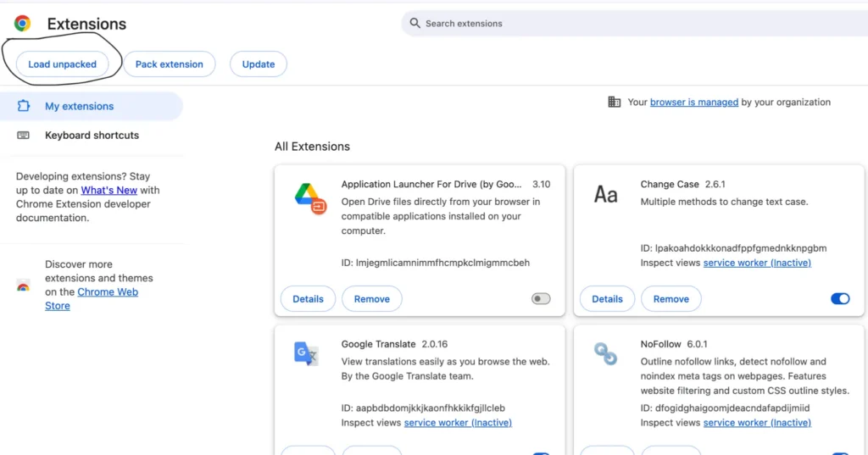
Task: Click the Load unpacked button
Action: click(x=62, y=64)
